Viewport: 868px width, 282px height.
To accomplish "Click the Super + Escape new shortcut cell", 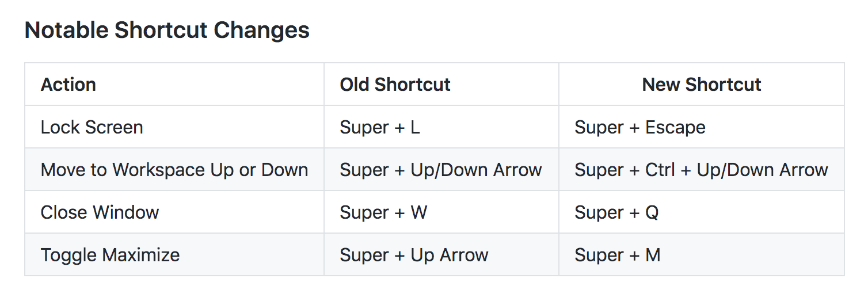I will click(702, 127).
